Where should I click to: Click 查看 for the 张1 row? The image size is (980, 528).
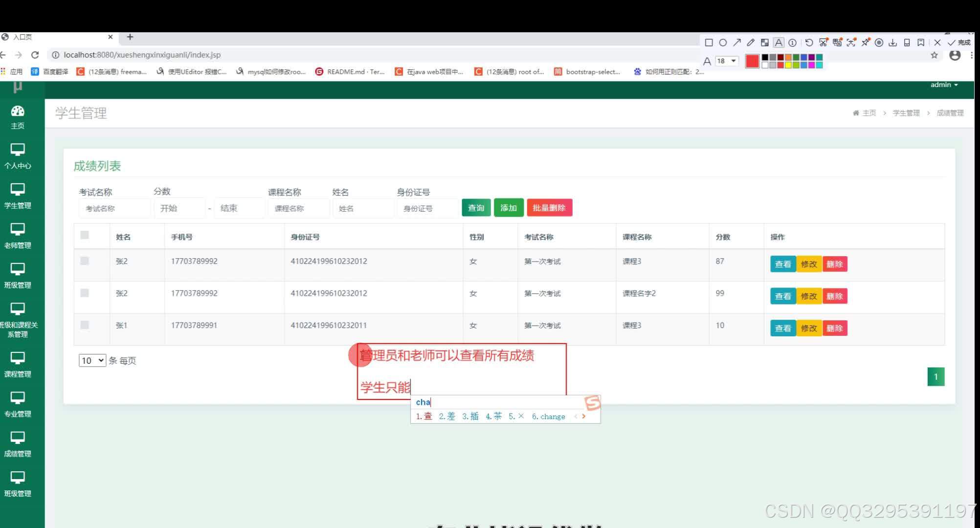[x=783, y=328]
